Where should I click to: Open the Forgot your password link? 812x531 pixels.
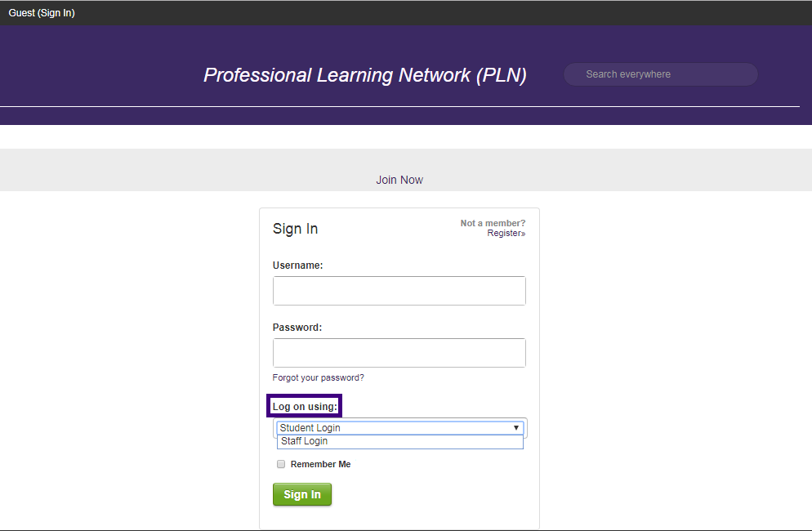tap(318, 377)
